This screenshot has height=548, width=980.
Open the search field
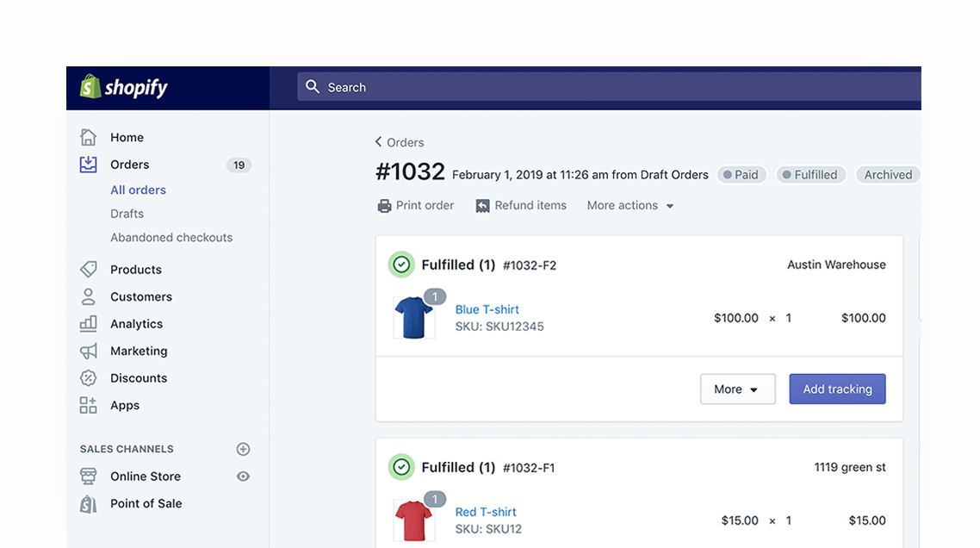tap(431, 87)
